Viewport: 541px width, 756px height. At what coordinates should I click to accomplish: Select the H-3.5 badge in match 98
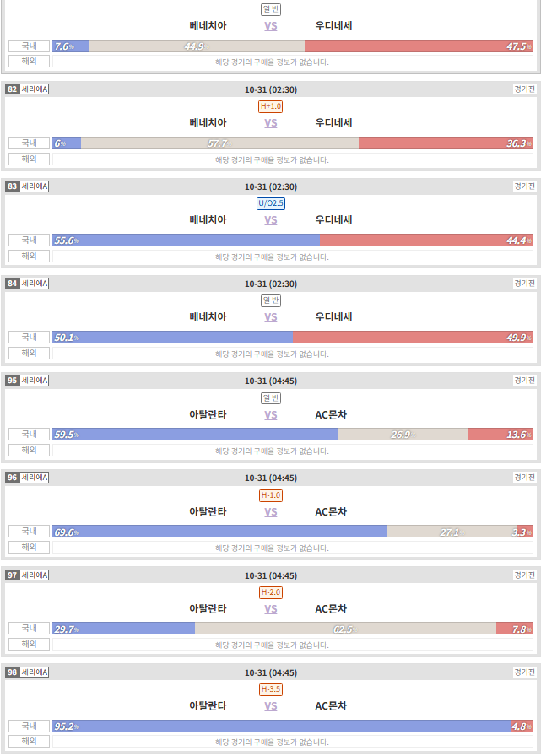pyautogui.click(x=270, y=689)
